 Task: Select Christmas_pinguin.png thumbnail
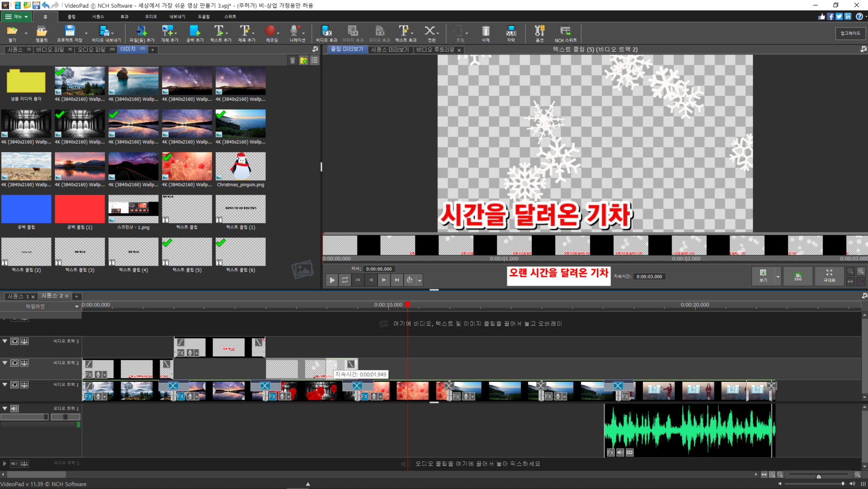[240, 167]
